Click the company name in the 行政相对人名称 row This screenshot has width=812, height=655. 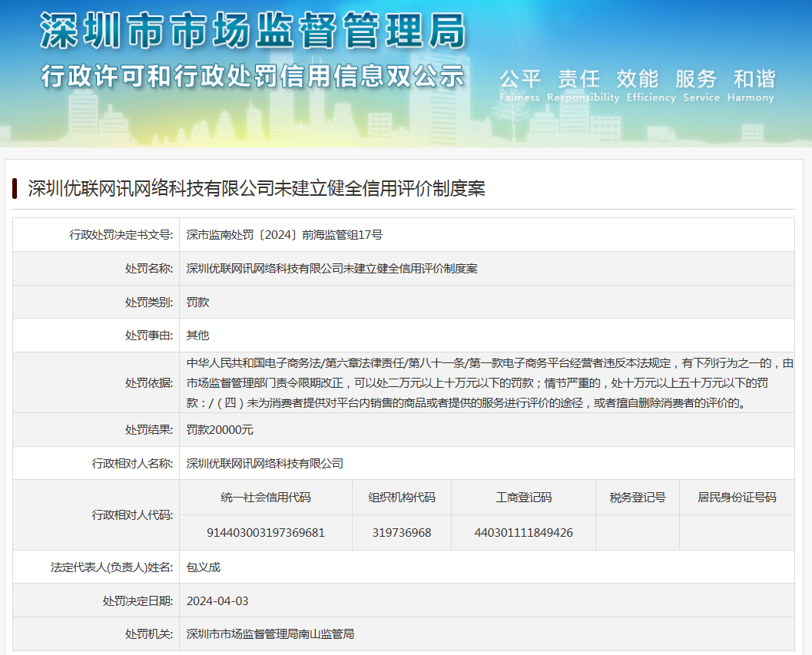click(x=264, y=464)
